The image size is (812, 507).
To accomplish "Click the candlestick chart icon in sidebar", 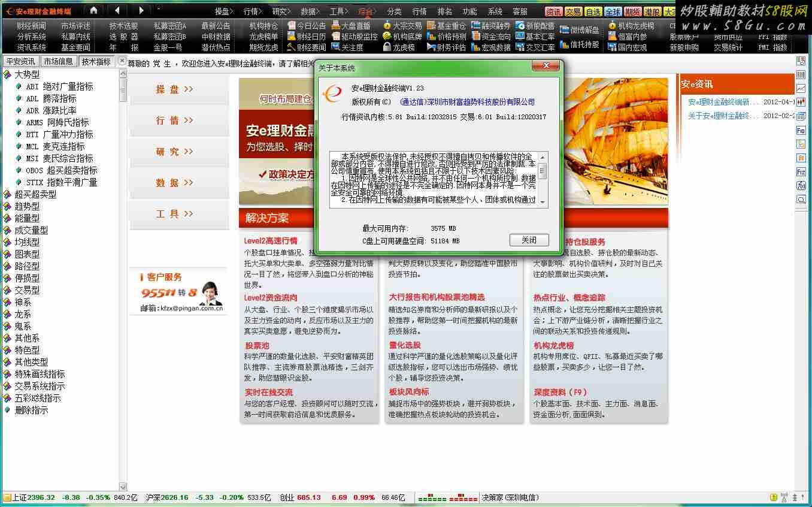I will click(x=801, y=102).
